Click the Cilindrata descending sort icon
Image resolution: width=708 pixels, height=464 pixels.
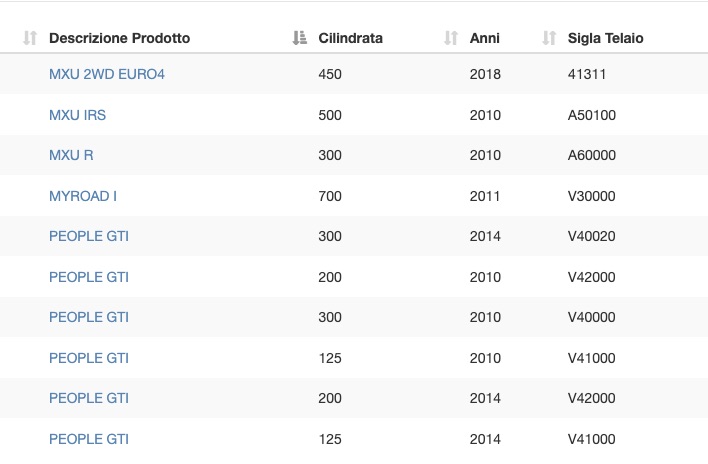click(299, 38)
